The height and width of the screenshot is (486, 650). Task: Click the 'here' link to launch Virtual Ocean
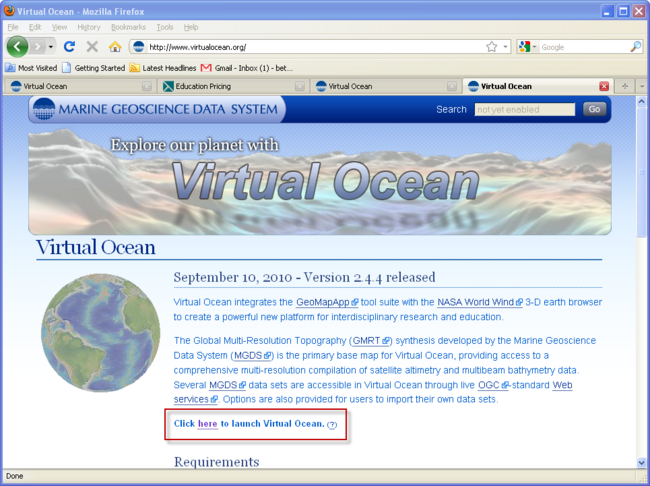tap(207, 424)
